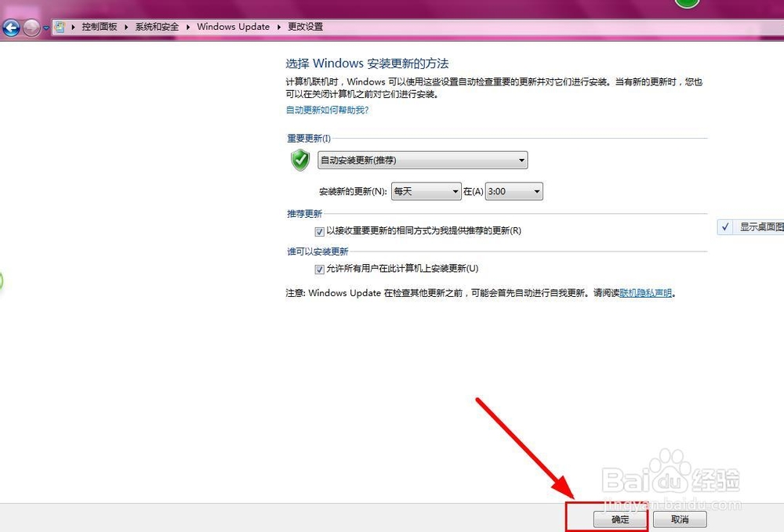Image resolution: width=784 pixels, height=532 pixels.
Task: Click the back navigation arrow
Action: [10, 27]
